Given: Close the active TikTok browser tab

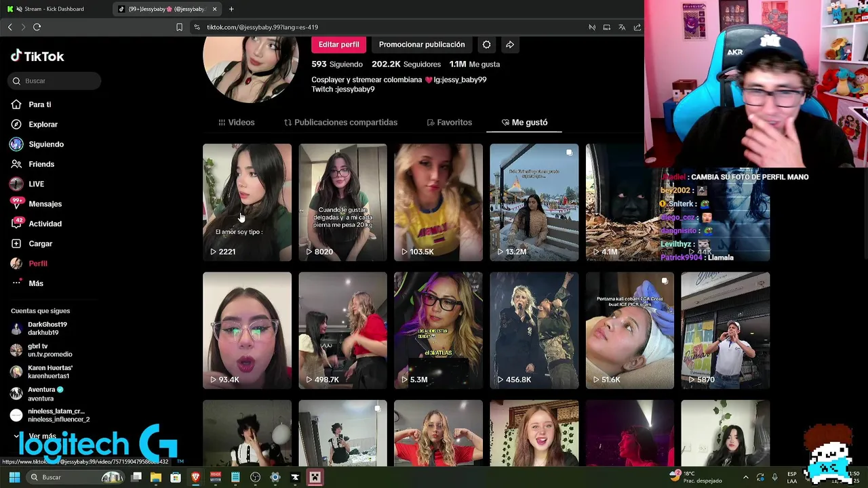Looking at the screenshot, I should 214,9.
